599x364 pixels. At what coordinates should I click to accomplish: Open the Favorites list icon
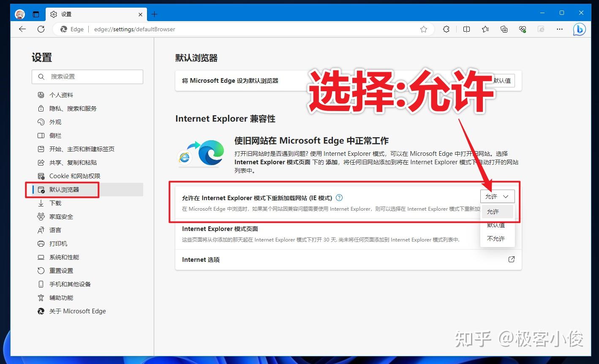tap(485, 29)
